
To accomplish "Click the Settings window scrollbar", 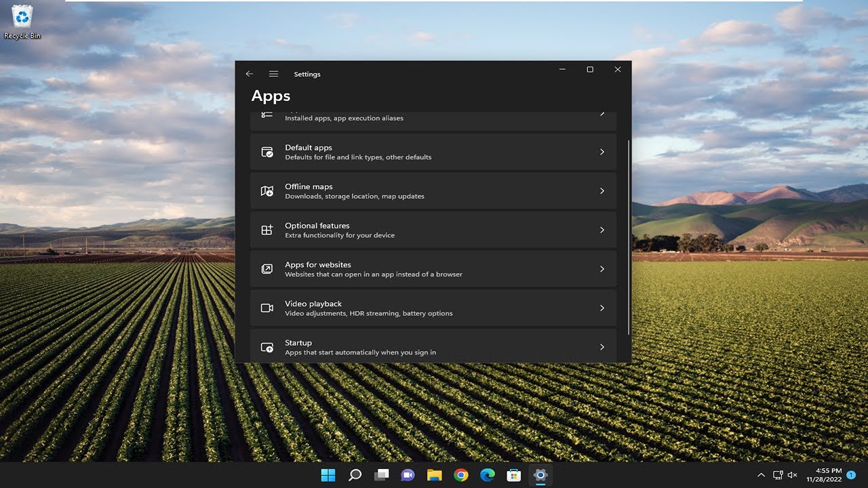I will [629, 237].
